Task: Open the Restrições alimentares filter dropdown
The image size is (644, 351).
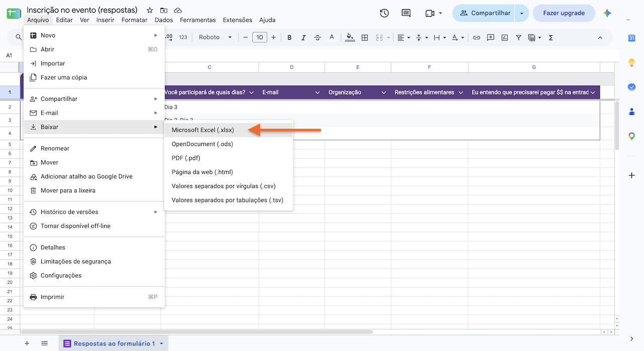Action: (462, 93)
